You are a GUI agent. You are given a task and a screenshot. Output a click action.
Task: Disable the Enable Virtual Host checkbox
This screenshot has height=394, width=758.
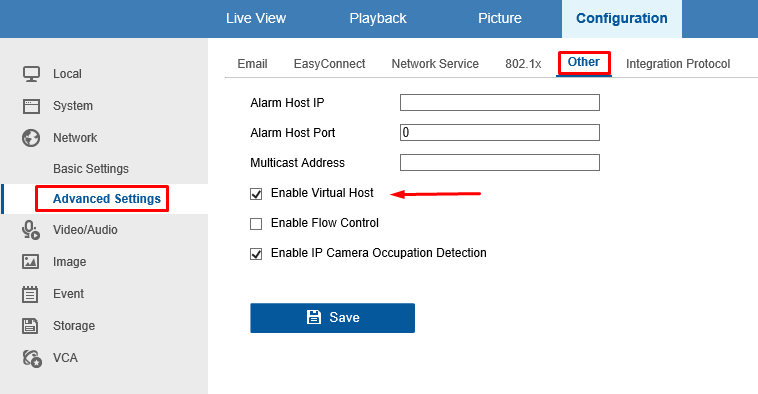click(x=256, y=194)
